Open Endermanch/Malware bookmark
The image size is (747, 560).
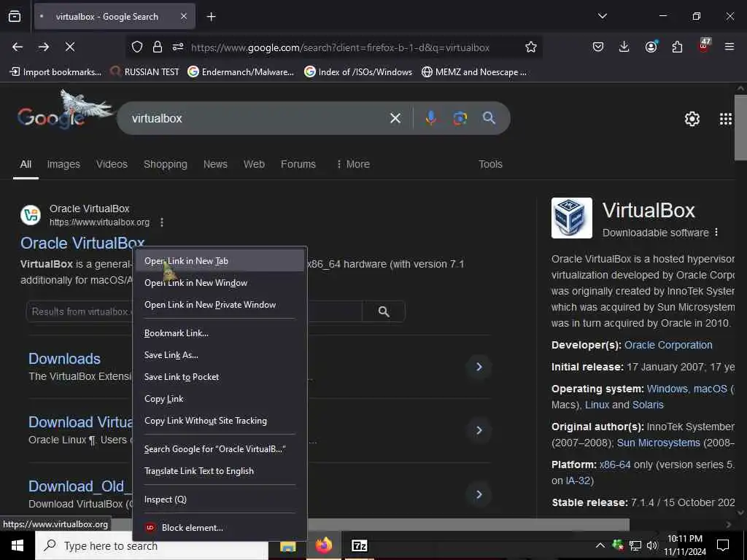[x=241, y=72]
